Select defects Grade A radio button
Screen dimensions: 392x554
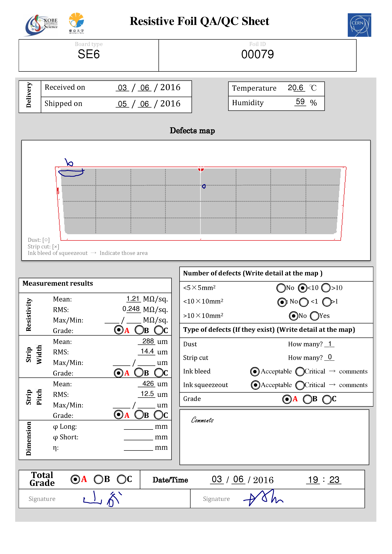pyautogui.click(x=287, y=399)
